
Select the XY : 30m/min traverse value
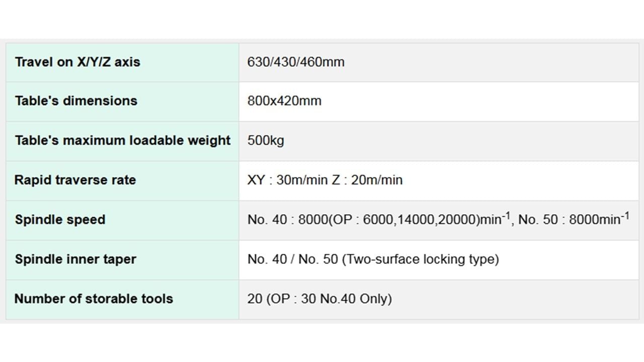(x=287, y=180)
